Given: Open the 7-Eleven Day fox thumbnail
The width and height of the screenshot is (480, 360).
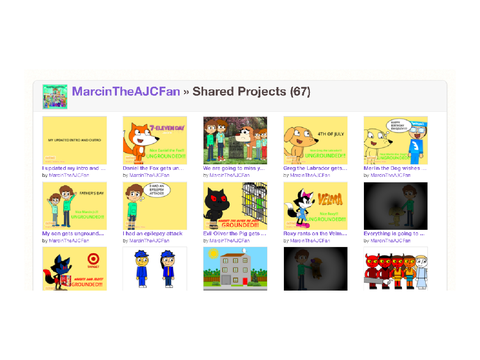Looking at the screenshot, I should coord(155,140).
